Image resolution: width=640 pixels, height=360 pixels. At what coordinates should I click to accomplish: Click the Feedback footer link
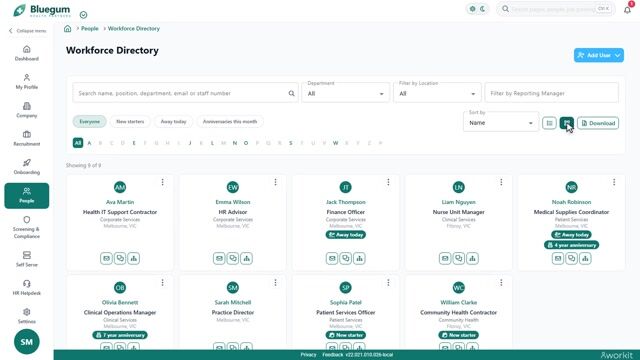tap(333, 355)
